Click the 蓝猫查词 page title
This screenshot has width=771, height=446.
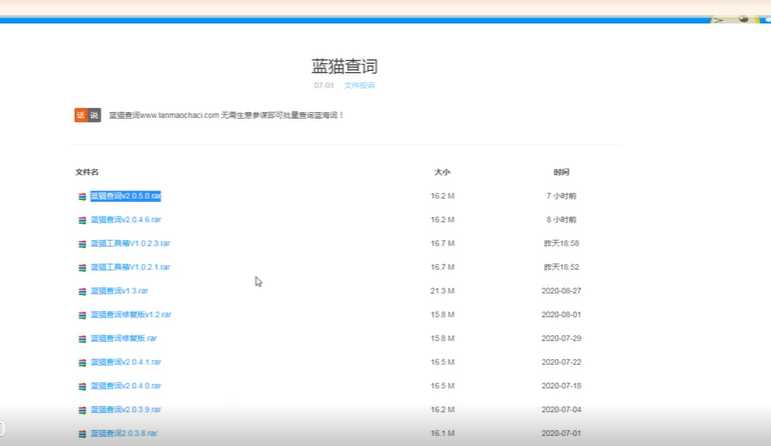345,66
